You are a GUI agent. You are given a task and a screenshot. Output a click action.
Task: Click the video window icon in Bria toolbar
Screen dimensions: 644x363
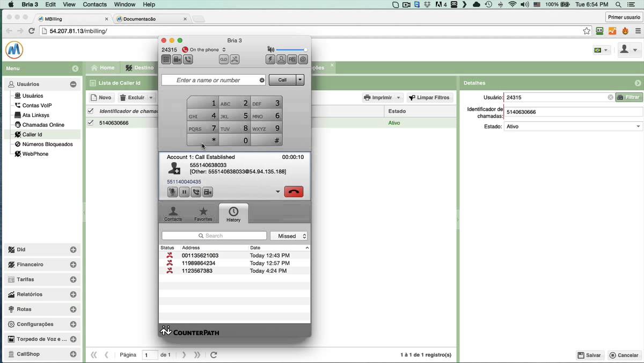(177, 60)
